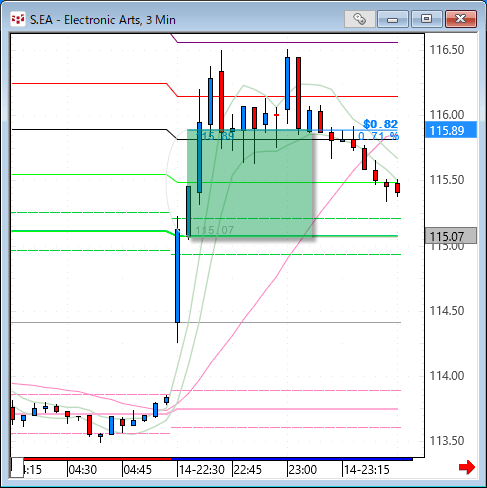Click the 114.50 price axis label
Image resolution: width=487 pixels, height=488 pixels.
pos(447,311)
